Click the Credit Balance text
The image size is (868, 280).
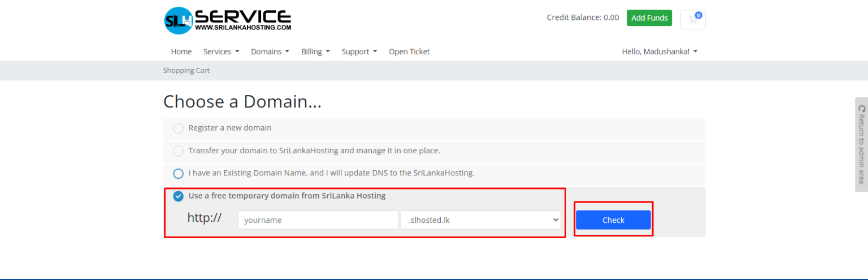point(583,18)
